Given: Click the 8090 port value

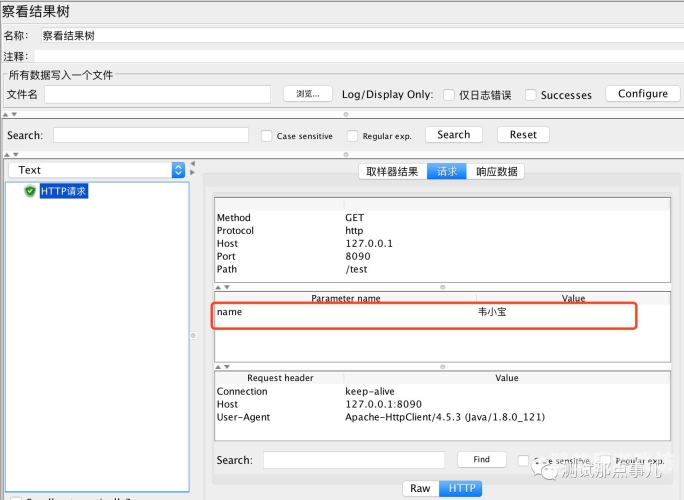Looking at the screenshot, I should pyautogui.click(x=358, y=256).
